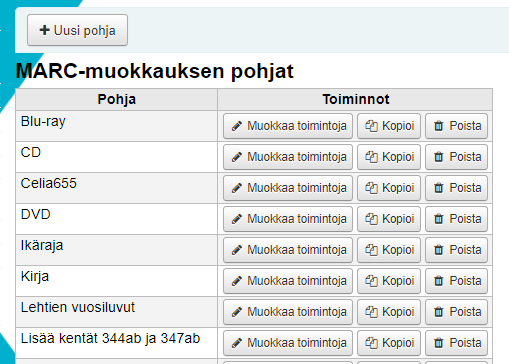
Task: Delete the Lehtien vuosiluvut template
Action: click(x=456, y=312)
